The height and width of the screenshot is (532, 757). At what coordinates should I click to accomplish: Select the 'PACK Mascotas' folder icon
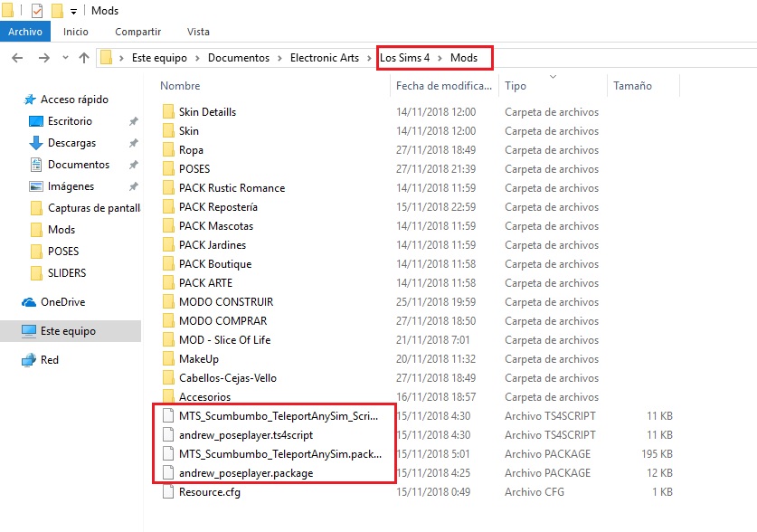click(168, 226)
